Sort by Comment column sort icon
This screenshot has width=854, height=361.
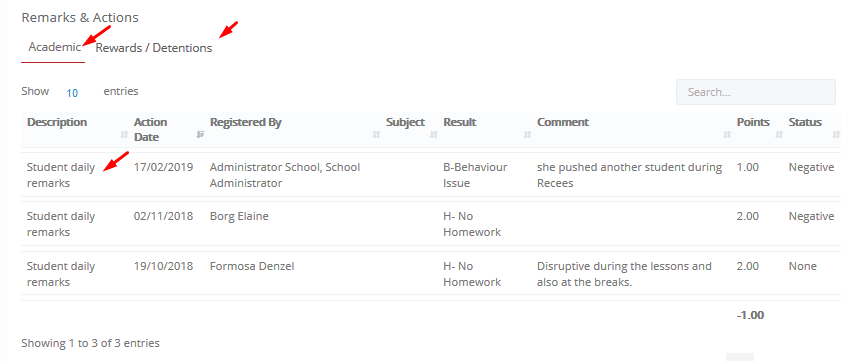[727, 134]
